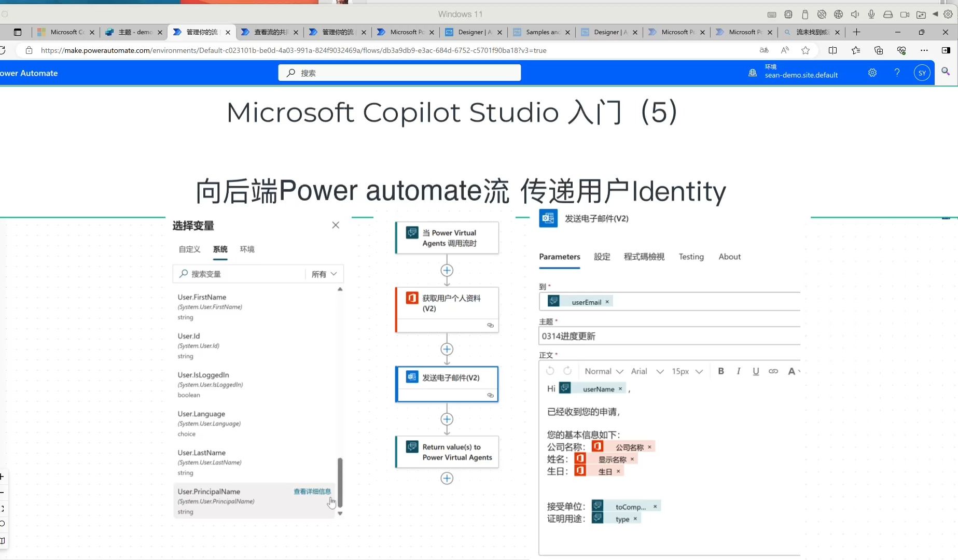
Task: Close the 选择变量 variable picker panel
Action: pyautogui.click(x=336, y=225)
